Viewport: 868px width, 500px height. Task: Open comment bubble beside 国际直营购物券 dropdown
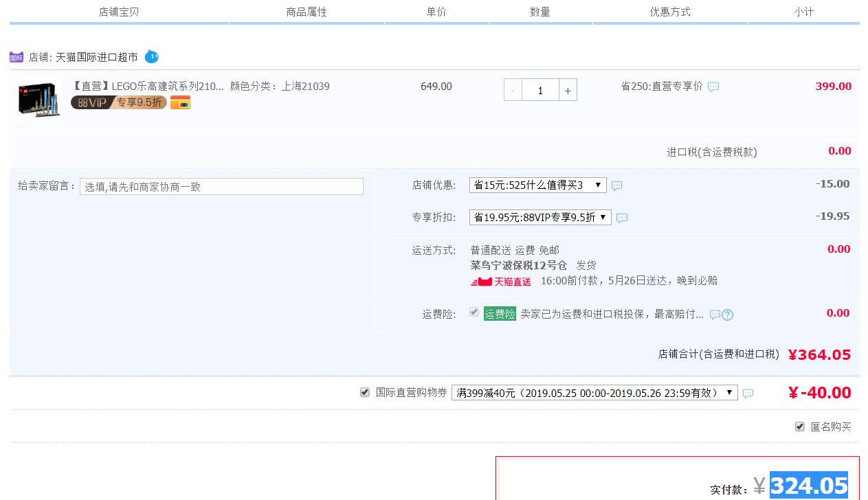click(x=748, y=394)
